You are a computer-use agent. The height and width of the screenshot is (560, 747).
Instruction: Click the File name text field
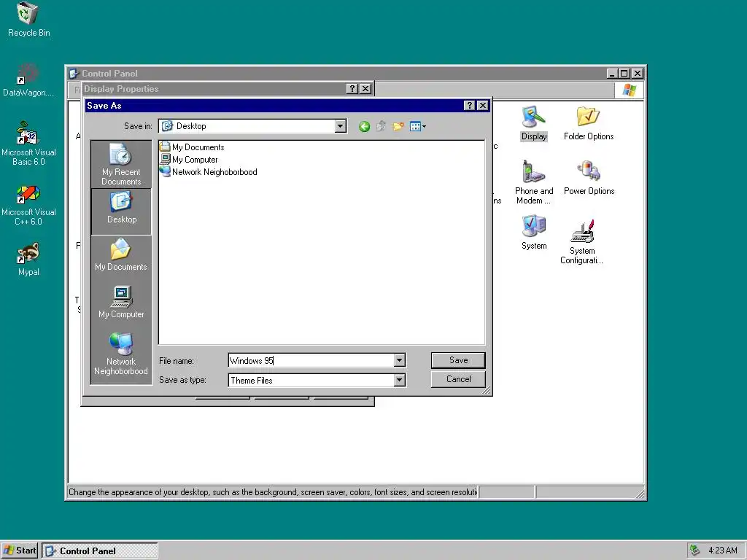point(311,360)
